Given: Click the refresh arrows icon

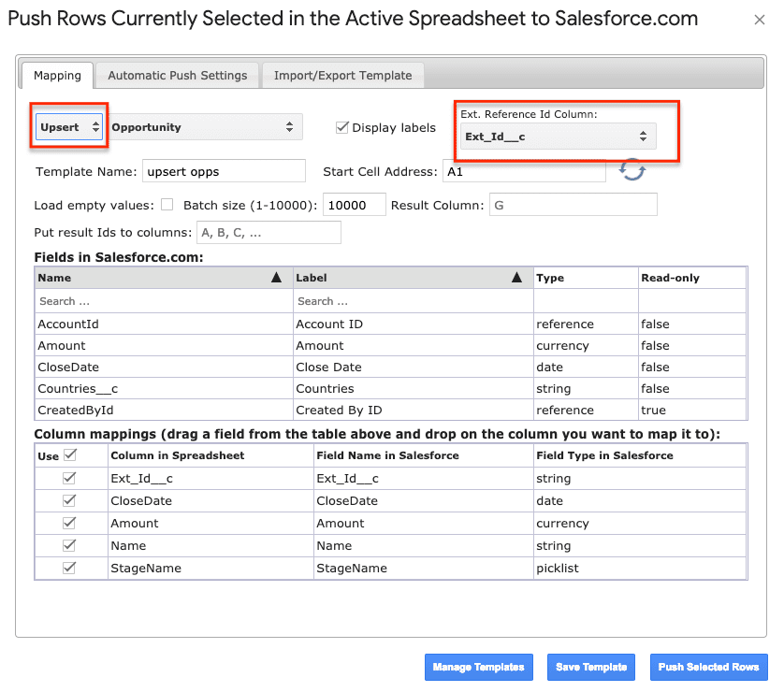Looking at the screenshot, I should pos(632,171).
